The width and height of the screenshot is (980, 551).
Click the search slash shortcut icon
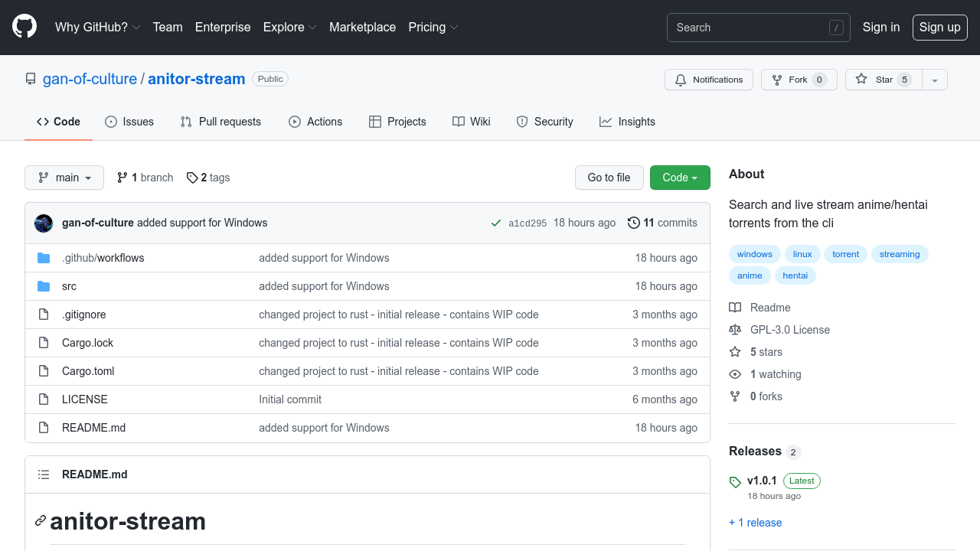click(x=836, y=28)
